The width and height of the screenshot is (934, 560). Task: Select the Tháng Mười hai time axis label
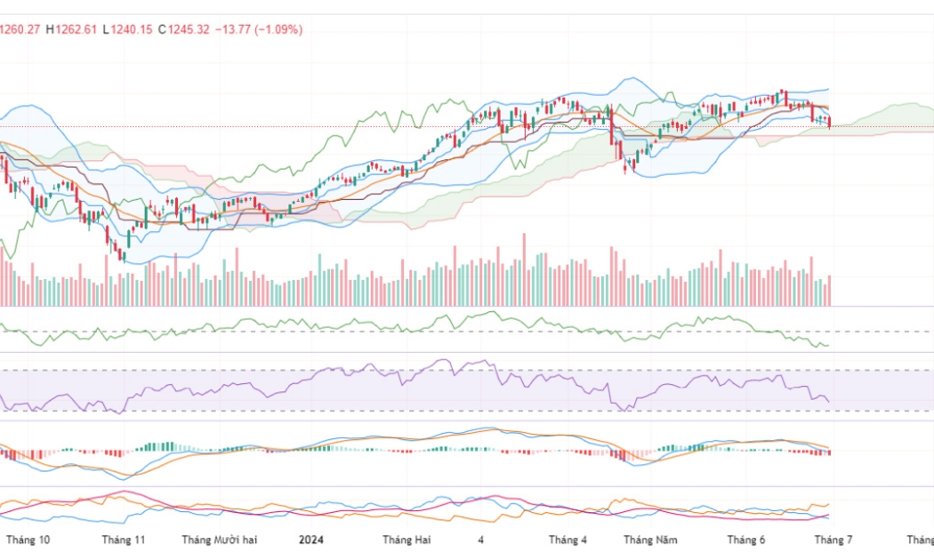[x=219, y=540]
